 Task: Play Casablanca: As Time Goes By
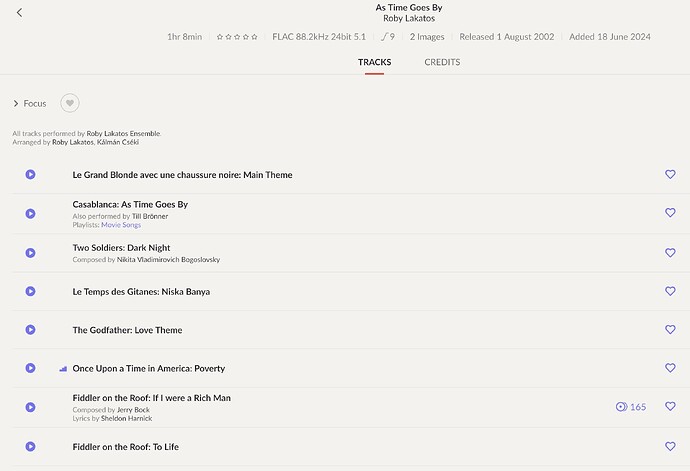point(30,213)
